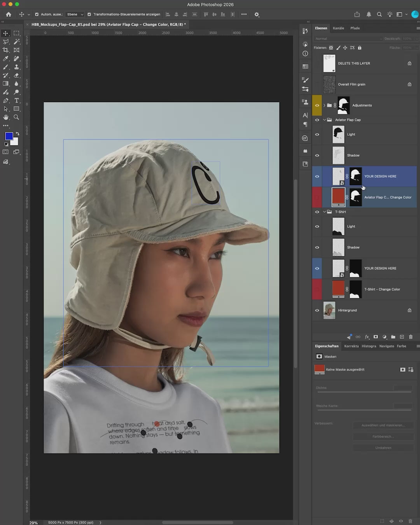
Task: Toggle Quick Mask mode icon
Action: point(5,152)
